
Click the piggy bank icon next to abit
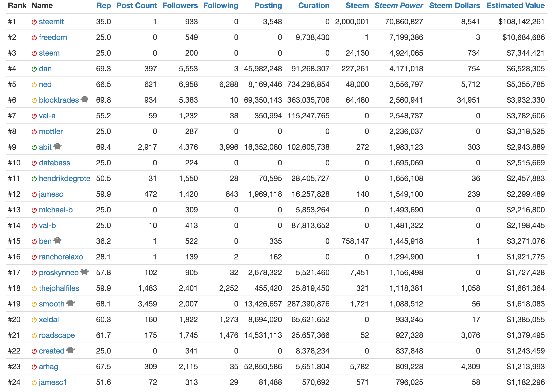click(58, 146)
